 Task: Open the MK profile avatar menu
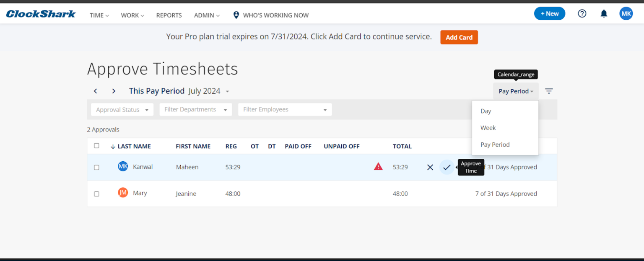626,13
